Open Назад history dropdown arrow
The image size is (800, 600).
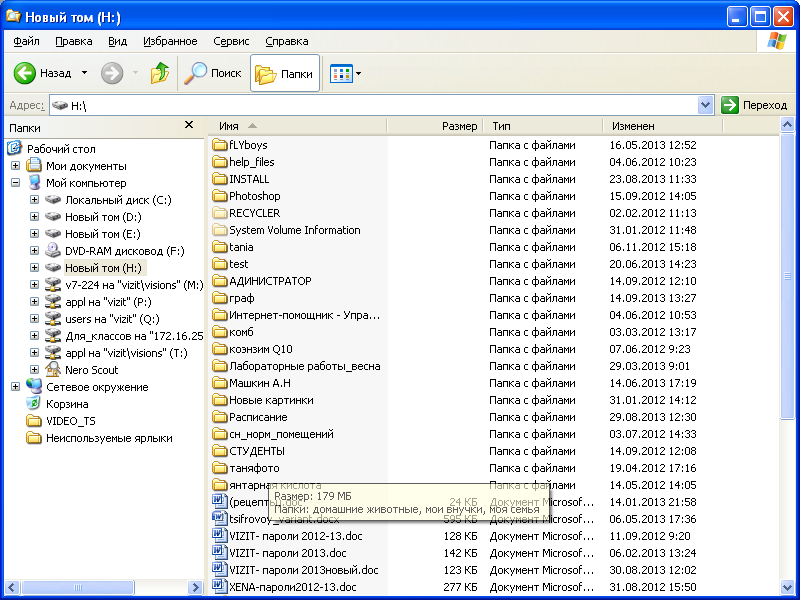point(84,73)
